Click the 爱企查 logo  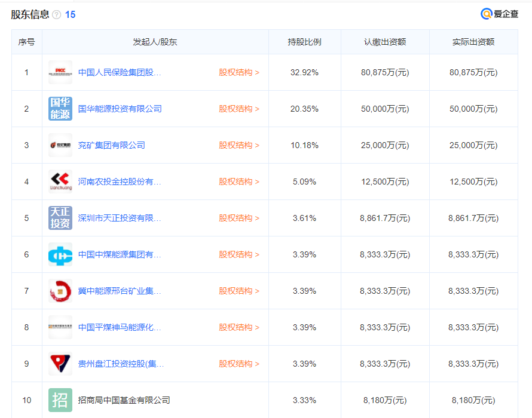(x=500, y=14)
